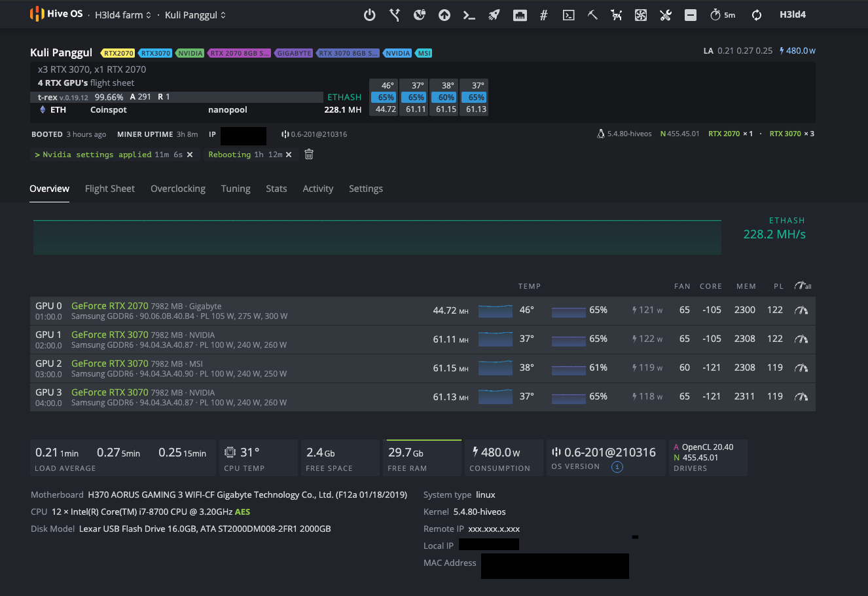Click the magenta RTX 2070 8GB S... tag
The width and height of the screenshot is (868, 596).
[x=239, y=53]
